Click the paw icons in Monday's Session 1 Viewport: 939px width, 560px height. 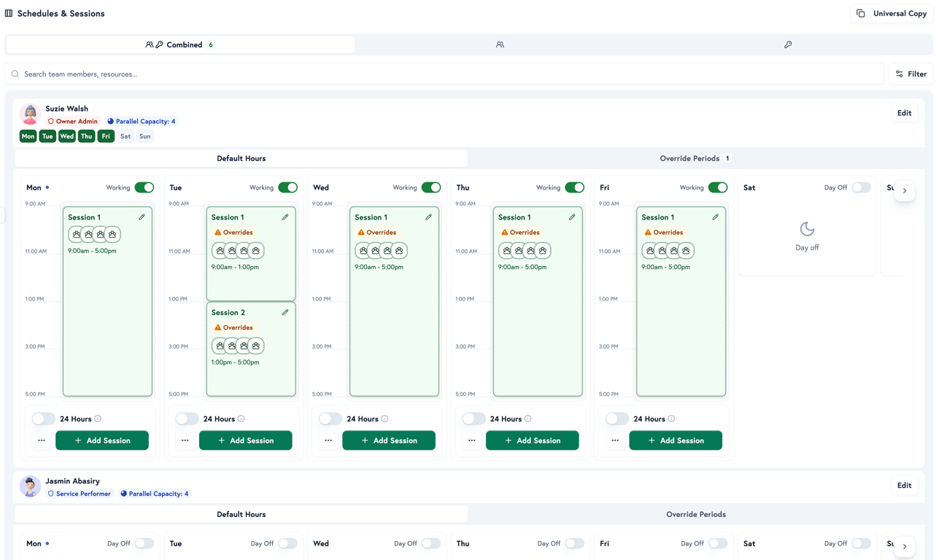94,234
